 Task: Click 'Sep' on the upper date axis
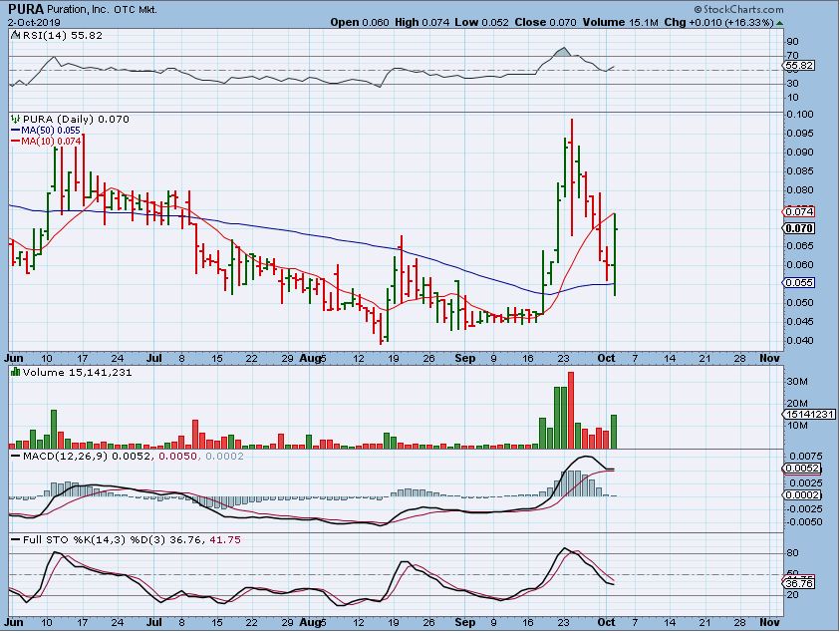465,358
